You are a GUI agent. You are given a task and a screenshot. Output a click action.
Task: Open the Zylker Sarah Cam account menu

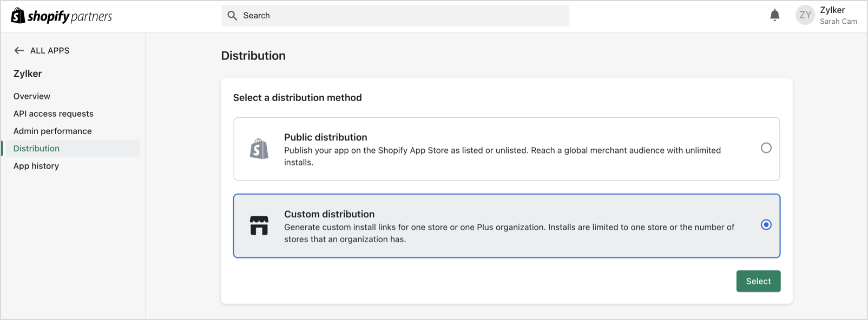pos(838,15)
